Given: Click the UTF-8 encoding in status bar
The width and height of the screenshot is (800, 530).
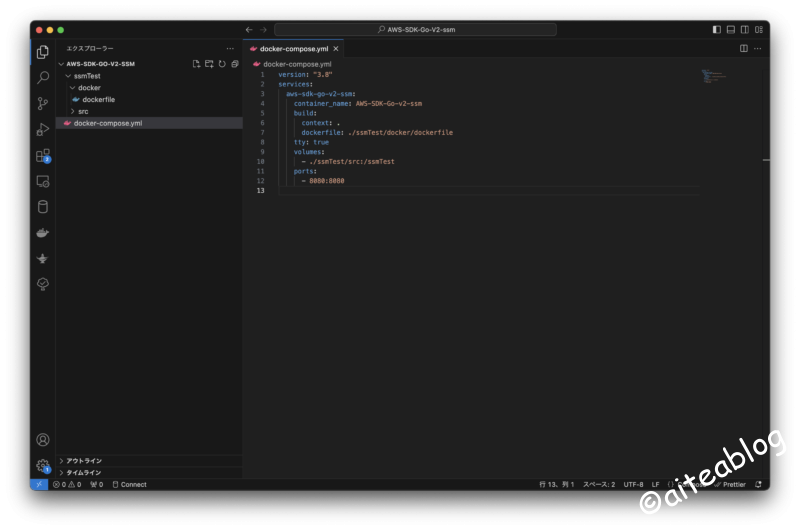Looking at the screenshot, I should coord(634,484).
